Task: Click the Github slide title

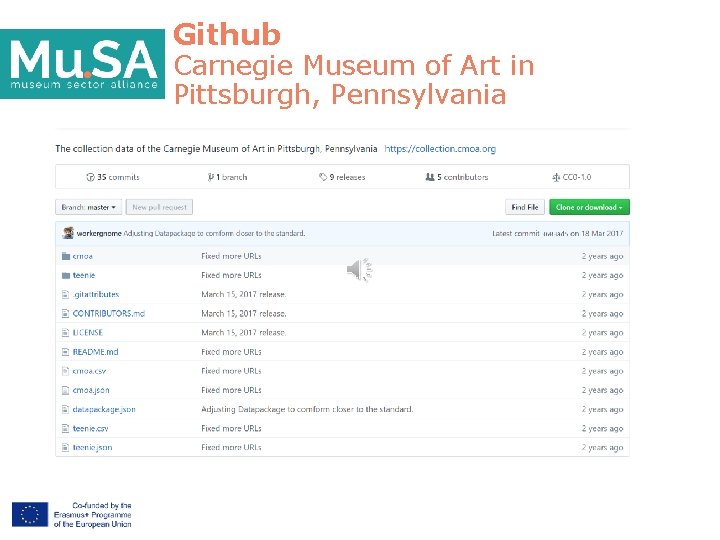Action: tap(227, 34)
